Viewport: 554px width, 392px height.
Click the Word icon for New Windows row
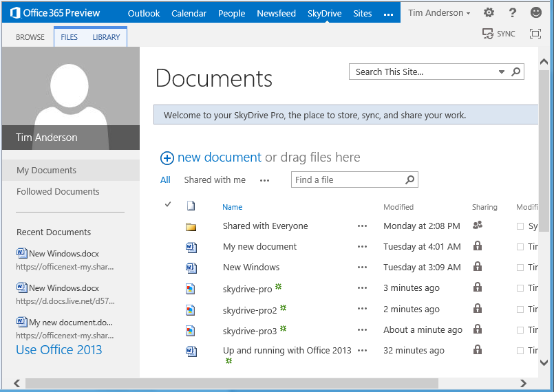point(191,268)
